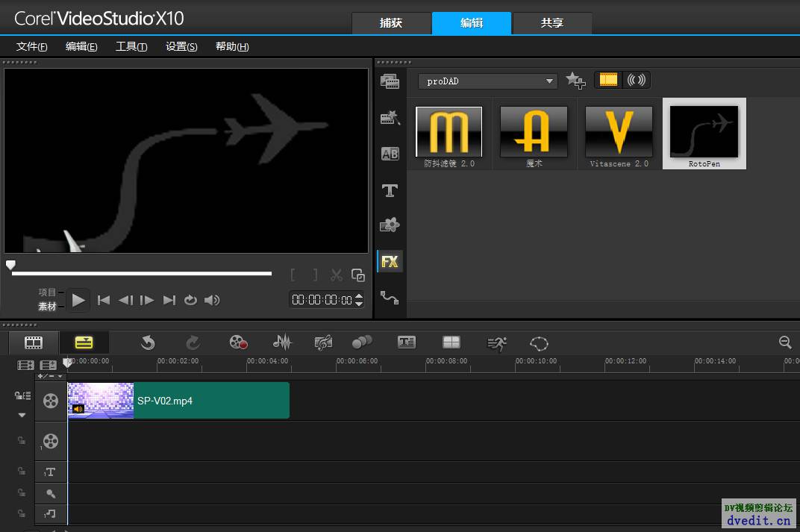This screenshot has width=800, height=532.
Task: Jump to end of clip
Action: (169, 300)
